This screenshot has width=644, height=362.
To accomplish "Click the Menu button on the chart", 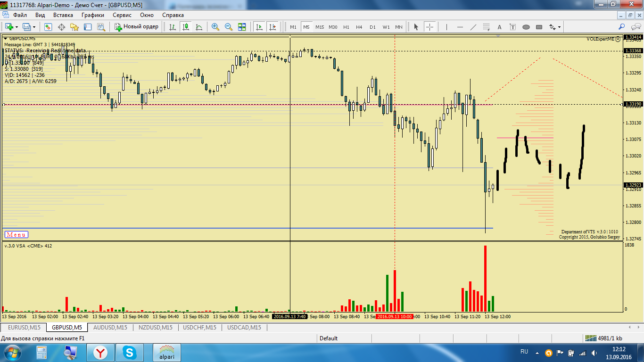I will [16, 235].
